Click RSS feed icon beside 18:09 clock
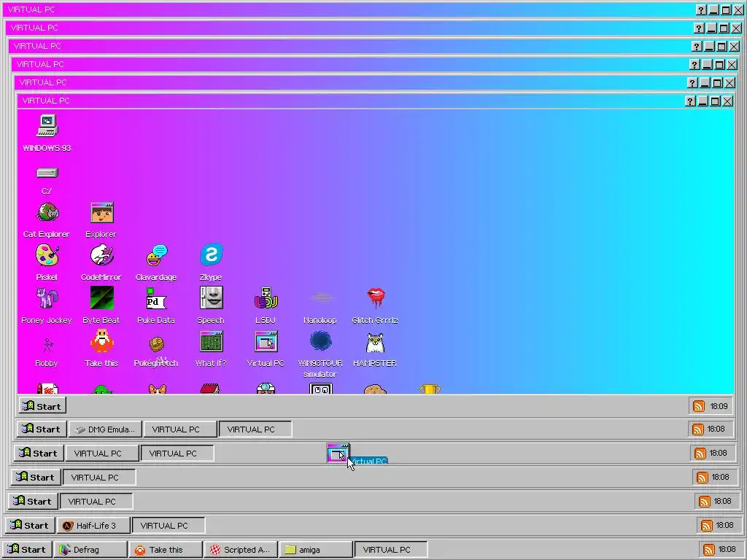This screenshot has height=560, width=747. pyautogui.click(x=698, y=406)
